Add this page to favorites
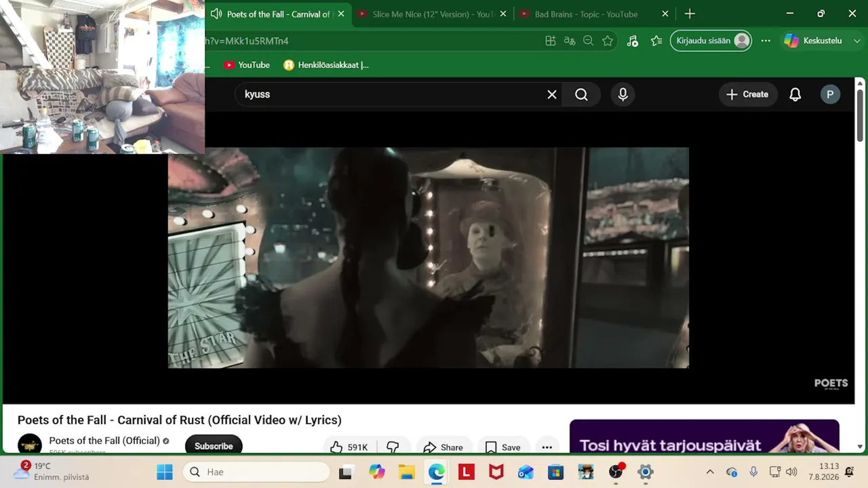 point(608,41)
